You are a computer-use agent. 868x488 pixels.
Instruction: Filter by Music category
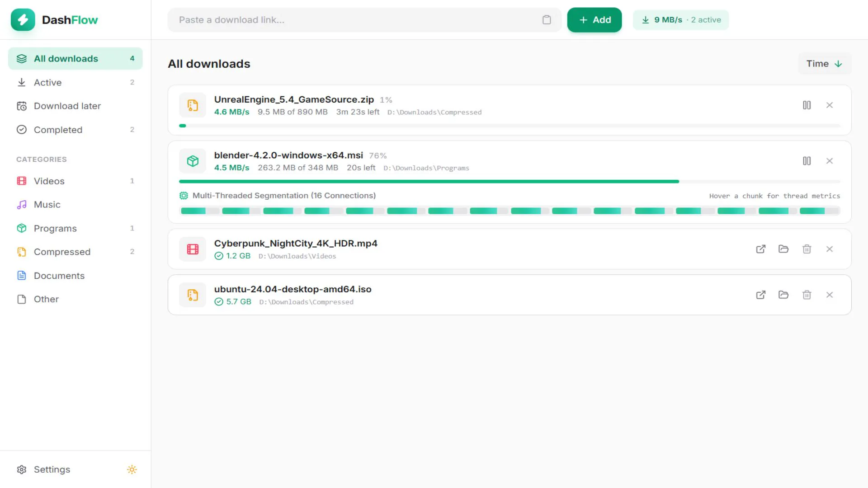point(75,205)
